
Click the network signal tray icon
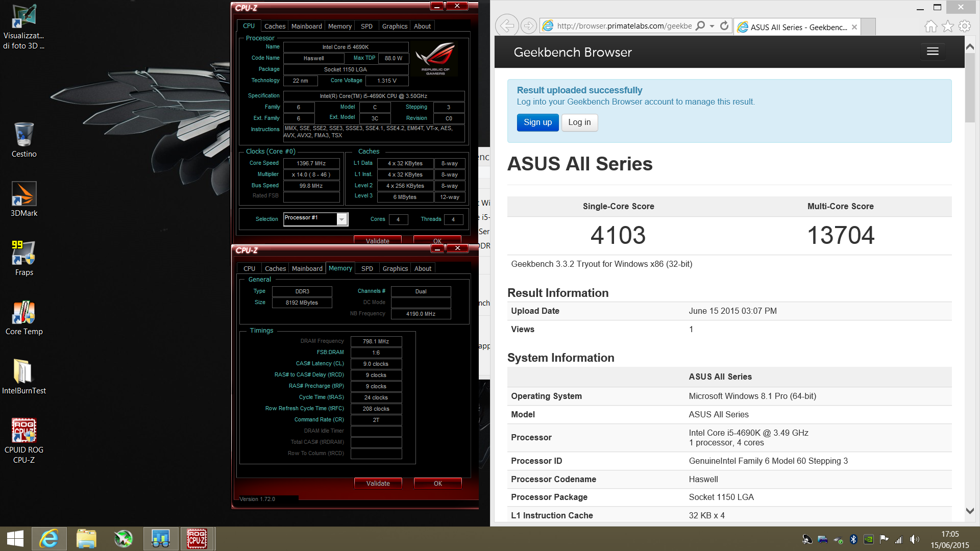(x=899, y=539)
